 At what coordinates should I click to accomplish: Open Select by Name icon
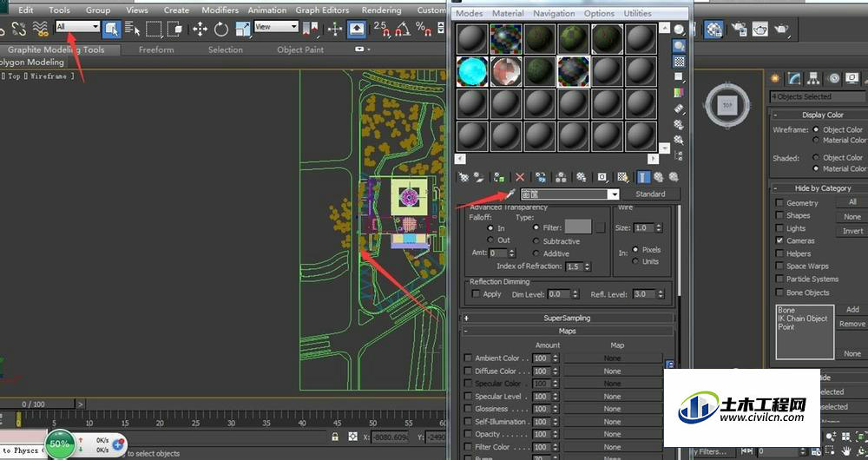pos(132,29)
